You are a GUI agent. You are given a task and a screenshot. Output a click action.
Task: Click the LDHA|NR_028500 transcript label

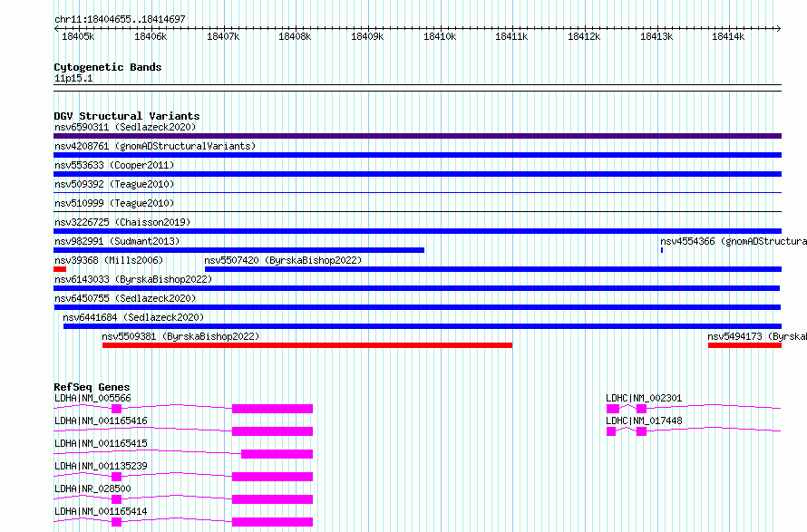(92, 488)
